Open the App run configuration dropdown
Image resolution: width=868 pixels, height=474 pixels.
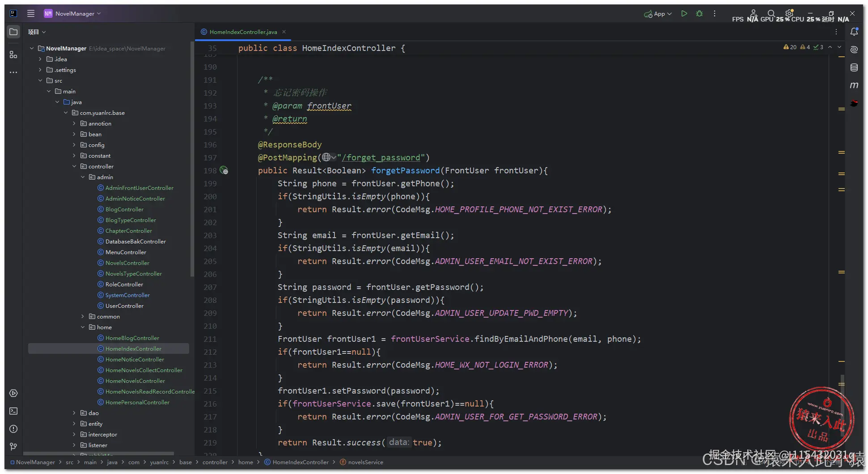tap(658, 14)
